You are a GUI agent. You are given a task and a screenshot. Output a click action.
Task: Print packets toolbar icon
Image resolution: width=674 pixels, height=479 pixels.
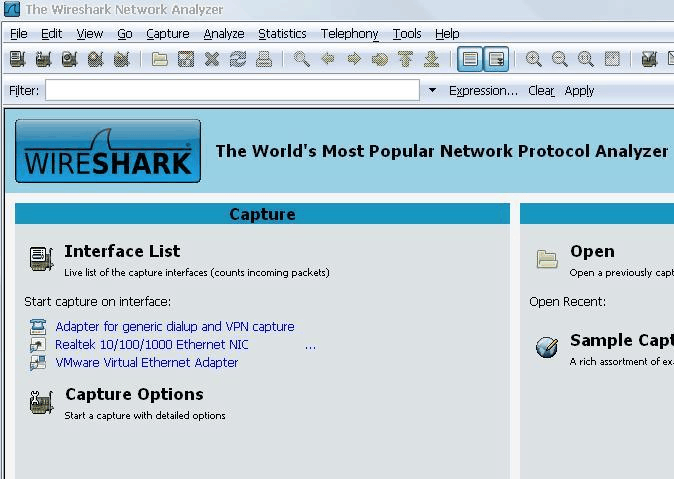(x=263, y=59)
